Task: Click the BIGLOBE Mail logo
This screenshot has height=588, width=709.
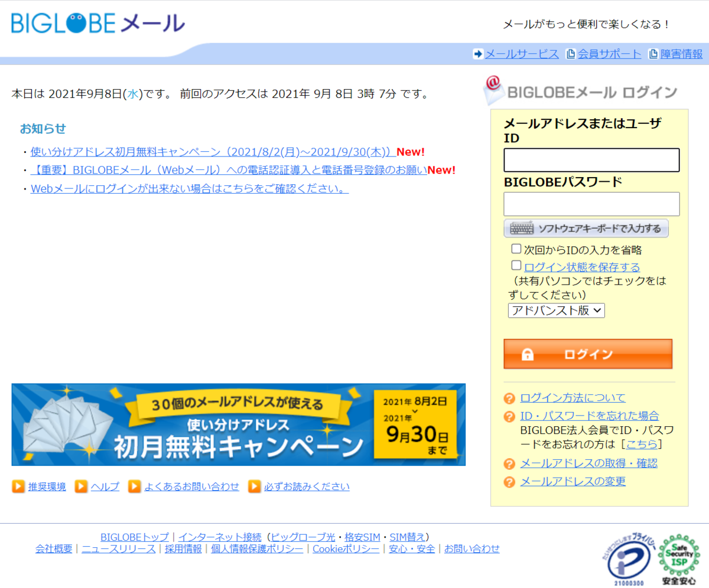Action: click(x=98, y=23)
